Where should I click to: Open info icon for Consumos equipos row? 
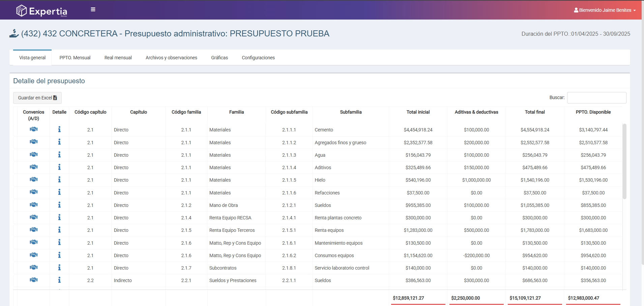tap(59, 255)
